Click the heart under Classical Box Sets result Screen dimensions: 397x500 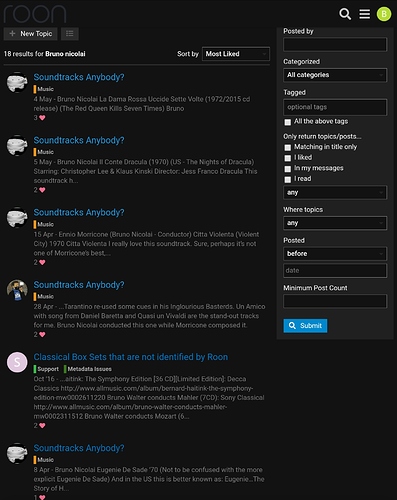point(42,425)
